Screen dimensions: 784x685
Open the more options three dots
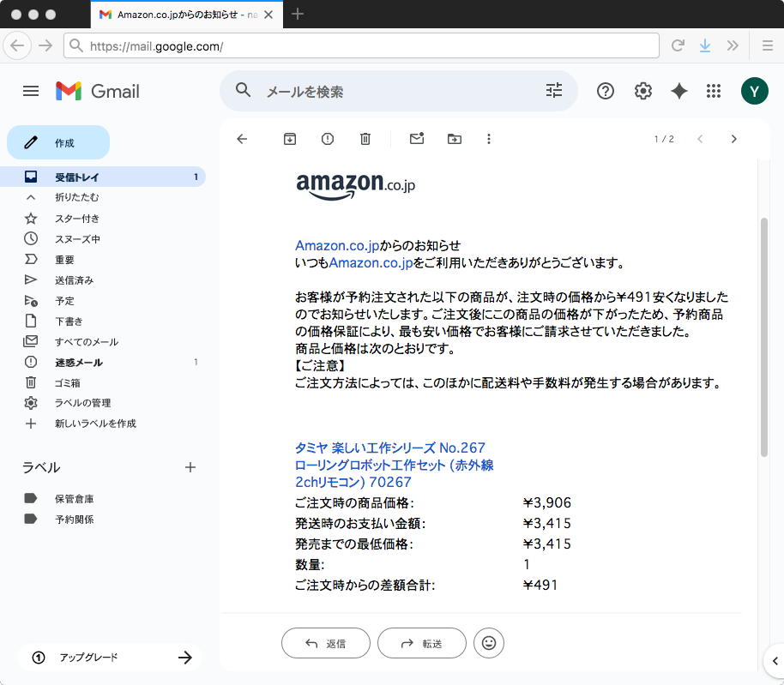tap(489, 139)
